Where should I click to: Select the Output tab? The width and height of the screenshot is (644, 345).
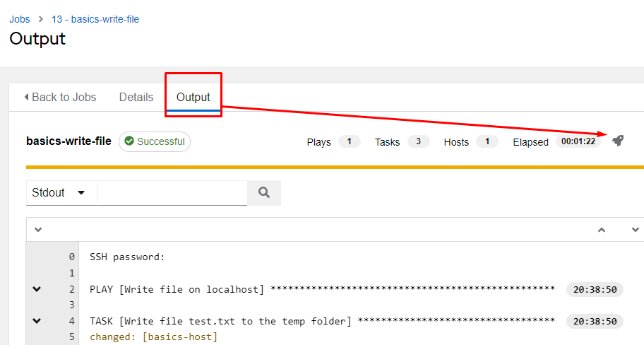click(193, 97)
